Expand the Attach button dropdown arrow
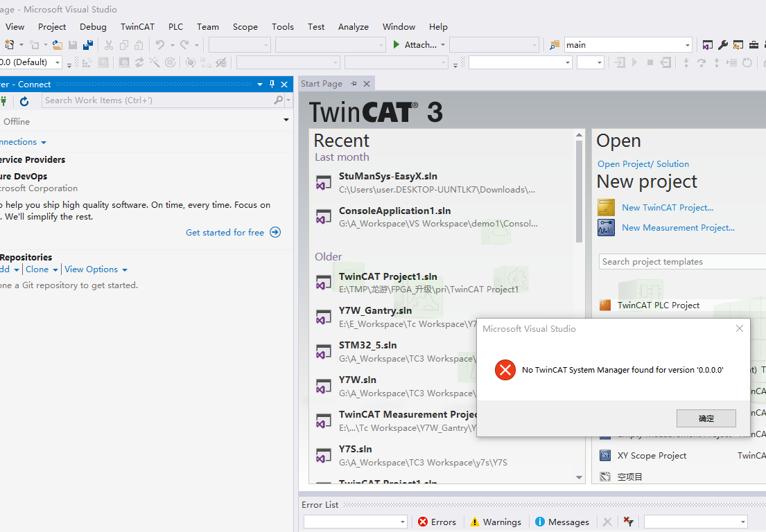 tap(442, 45)
